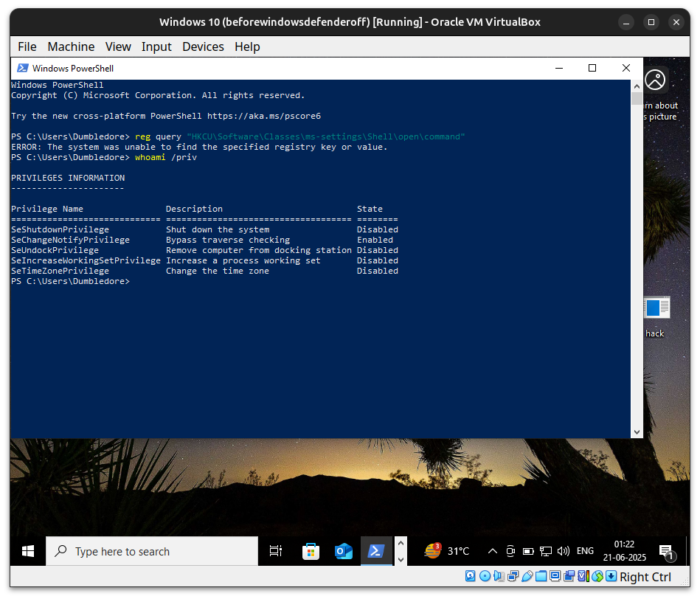
Task: Click the SeChangeNotifyPrivilege row
Action: [204, 240]
